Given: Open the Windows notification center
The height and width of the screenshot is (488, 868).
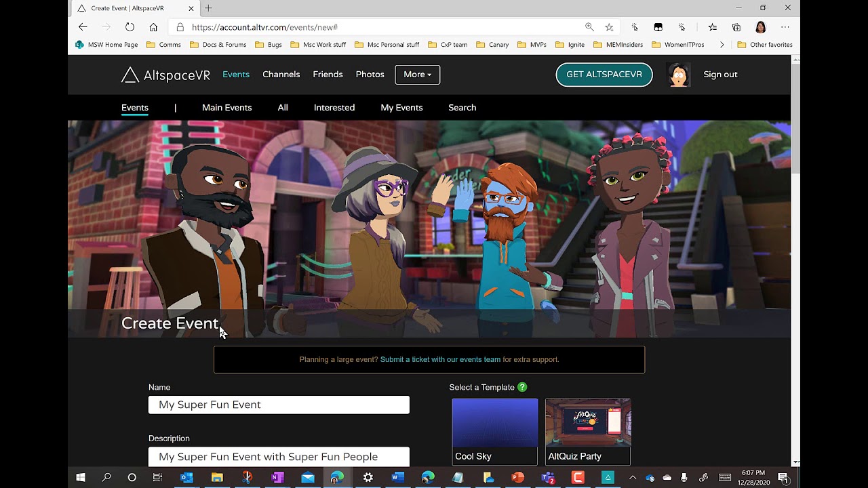Looking at the screenshot, I should pyautogui.click(x=783, y=478).
